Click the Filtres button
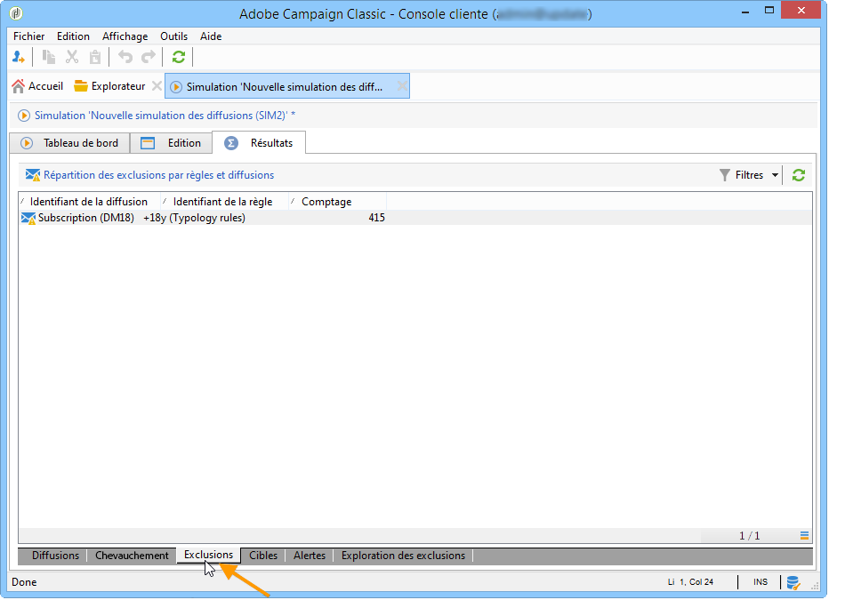845x616 pixels. (742, 175)
